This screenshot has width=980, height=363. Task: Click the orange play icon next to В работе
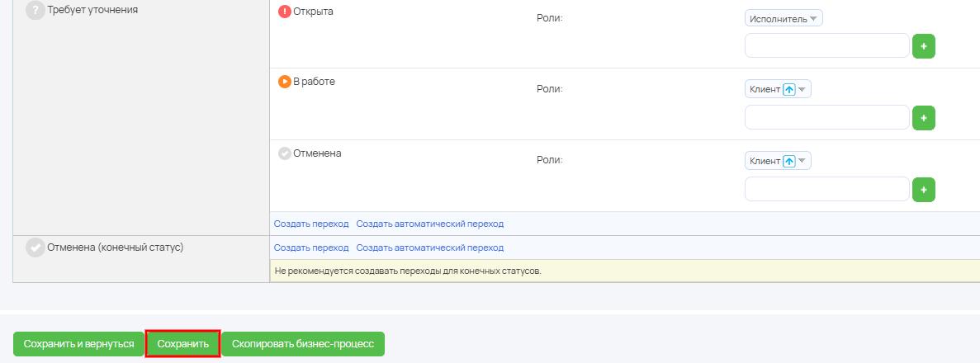[x=285, y=82]
